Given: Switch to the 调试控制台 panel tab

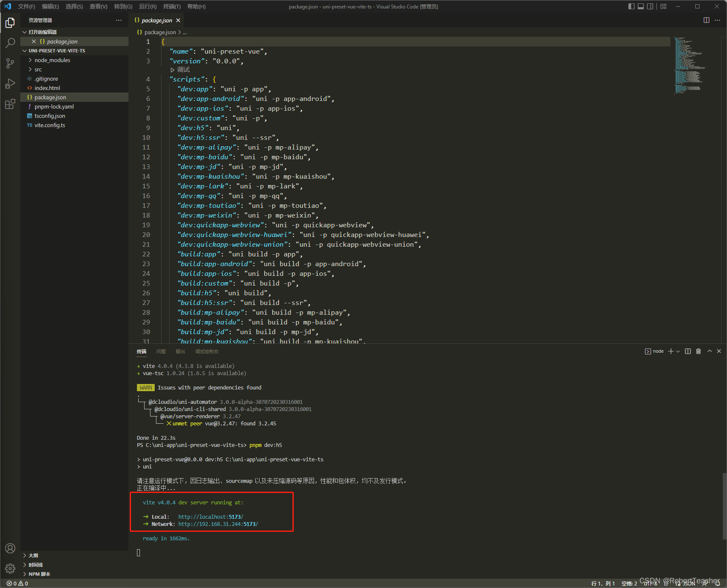Looking at the screenshot, I should pos(207,351).
